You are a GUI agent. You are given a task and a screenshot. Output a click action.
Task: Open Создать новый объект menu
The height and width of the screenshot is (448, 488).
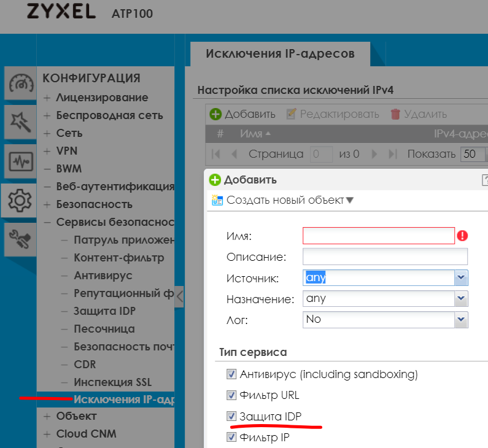282,200
